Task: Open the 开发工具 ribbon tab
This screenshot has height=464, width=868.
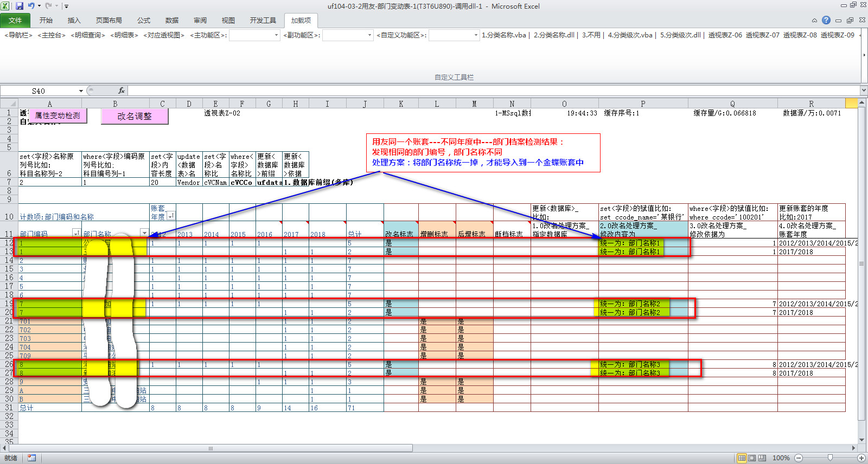Action: click(263, 21)
